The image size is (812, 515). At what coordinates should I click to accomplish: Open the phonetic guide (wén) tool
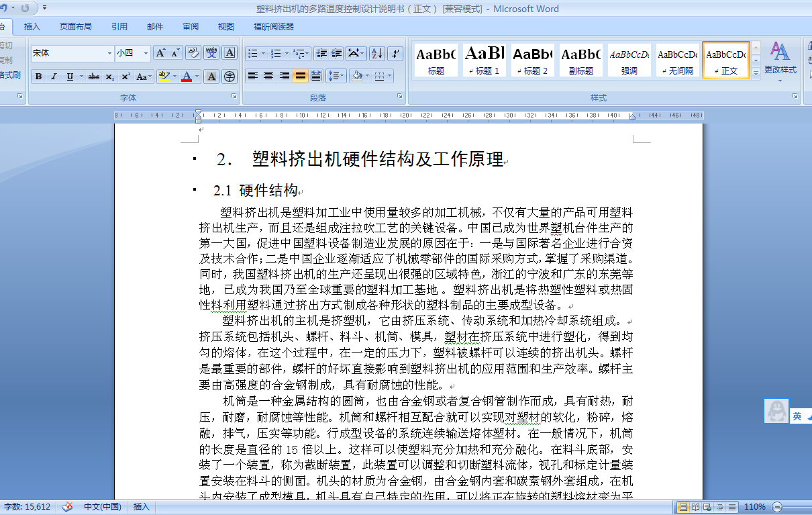(x=211, y=53)
